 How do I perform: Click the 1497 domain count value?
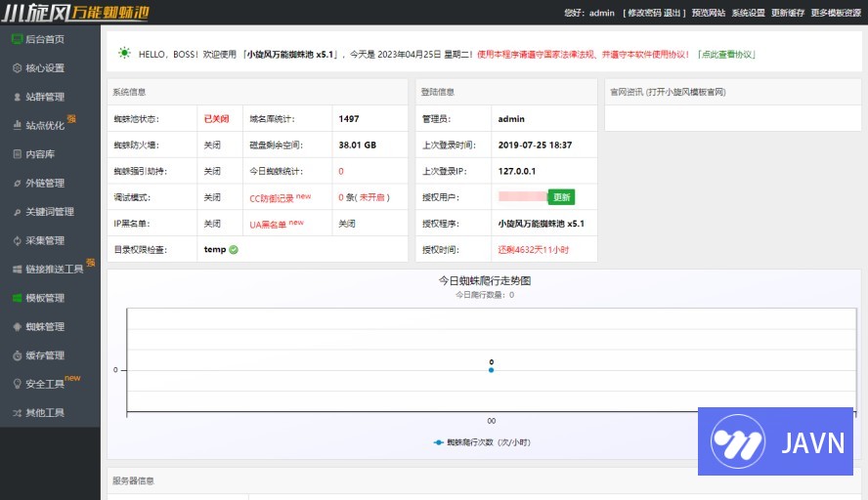[349, 119]
